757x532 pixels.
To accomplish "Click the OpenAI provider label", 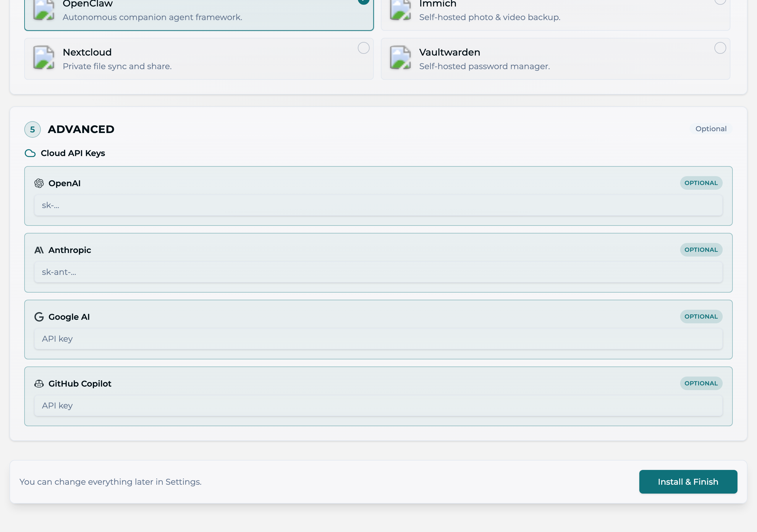I will tap(65, 183).
